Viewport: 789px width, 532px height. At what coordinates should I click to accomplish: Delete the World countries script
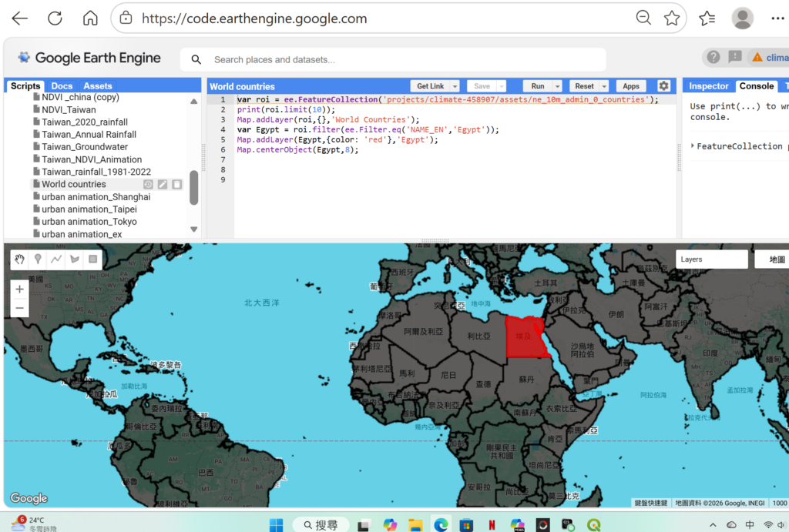tap(176, 185)
